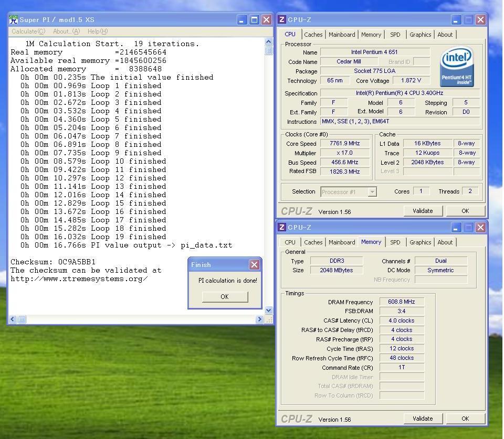Click the PI value output pi_data.txt line

126,245
